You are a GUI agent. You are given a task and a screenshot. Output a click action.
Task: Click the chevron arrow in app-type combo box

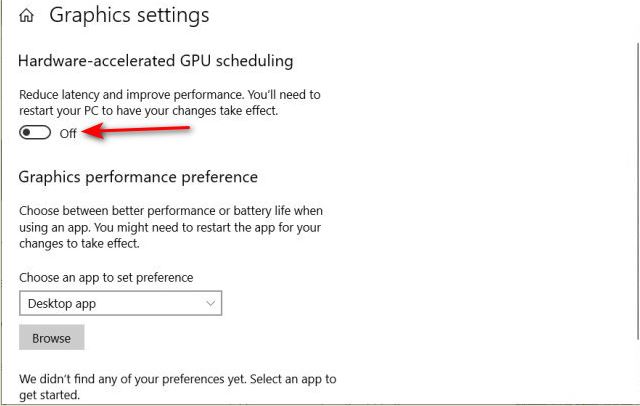(x=210, y=303)
